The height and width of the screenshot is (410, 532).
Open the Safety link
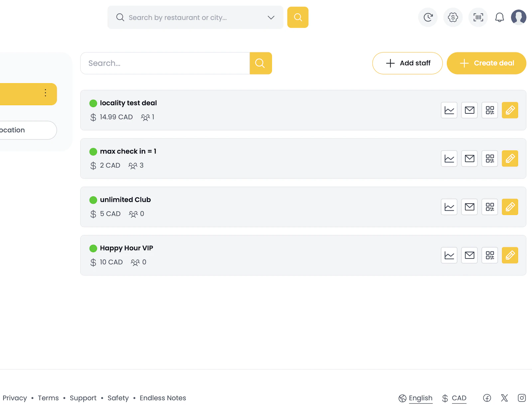tap(118, 398)
